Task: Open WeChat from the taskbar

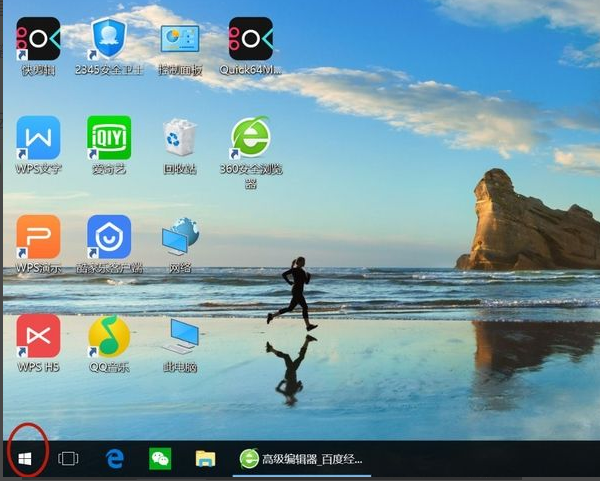Action: tap(160, 459)
